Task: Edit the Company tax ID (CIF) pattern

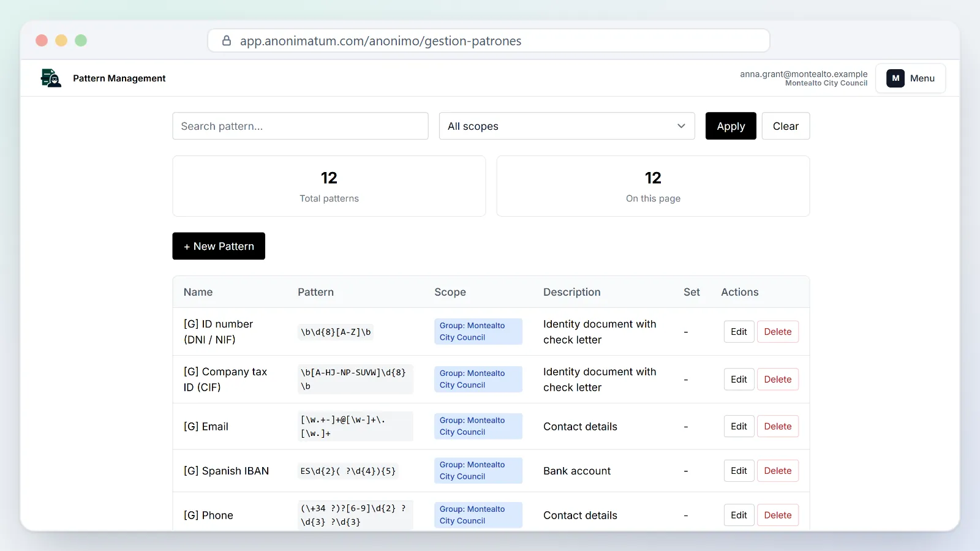Action: (x=739, y=380)
